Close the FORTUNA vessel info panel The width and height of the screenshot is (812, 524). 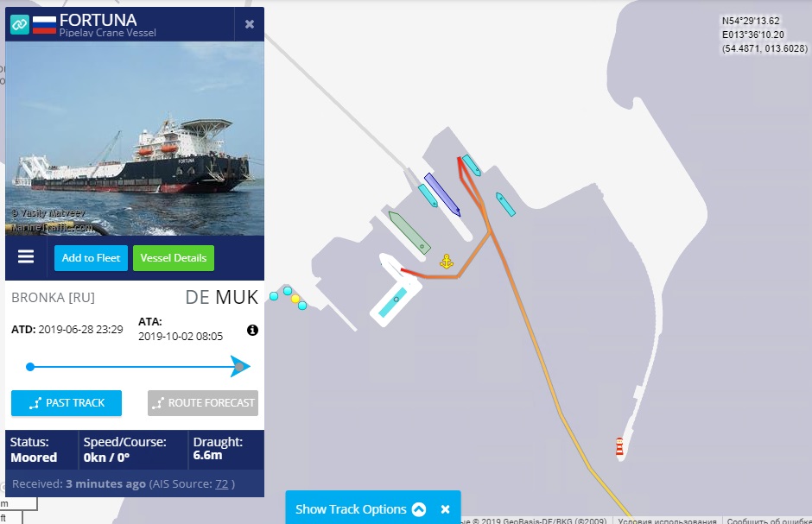(249, 24)
